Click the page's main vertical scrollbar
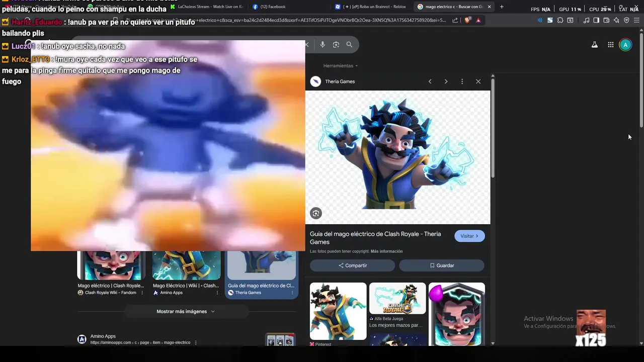 [x=641, y=80]
